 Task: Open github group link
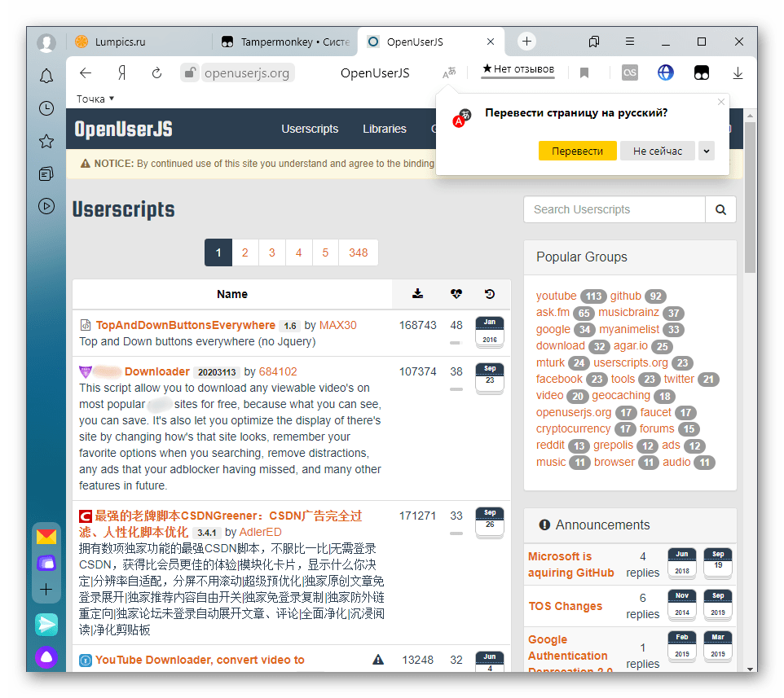625,296
